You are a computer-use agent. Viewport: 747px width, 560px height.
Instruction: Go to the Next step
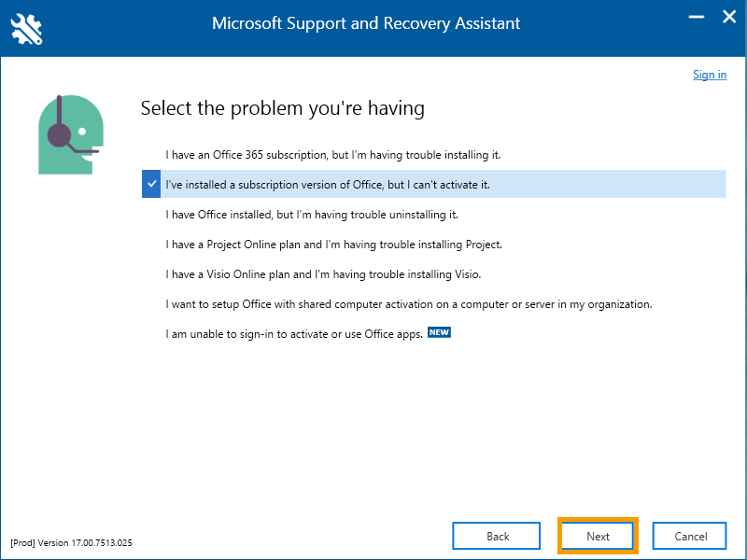coord(598,536)
